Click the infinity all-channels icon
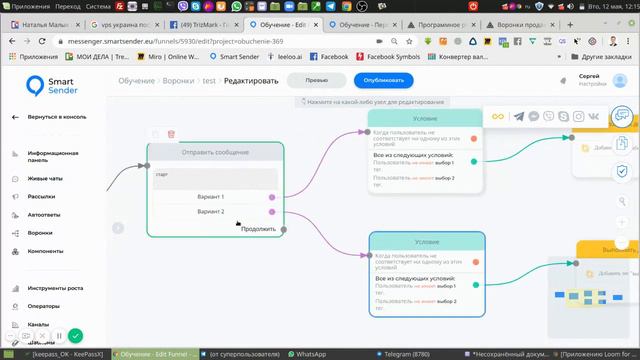640x360 pixels. (x=498, y=117)
